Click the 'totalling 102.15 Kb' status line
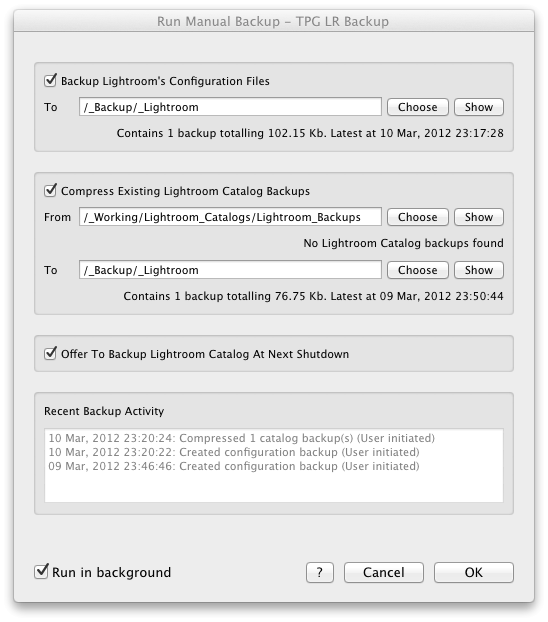This screenshot has height=622, width=548. [310, 133]
